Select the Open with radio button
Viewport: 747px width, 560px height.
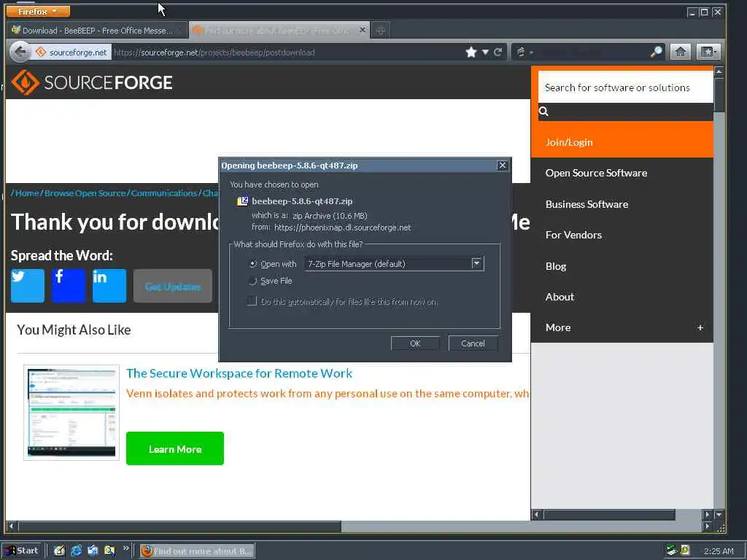[252, 263]
